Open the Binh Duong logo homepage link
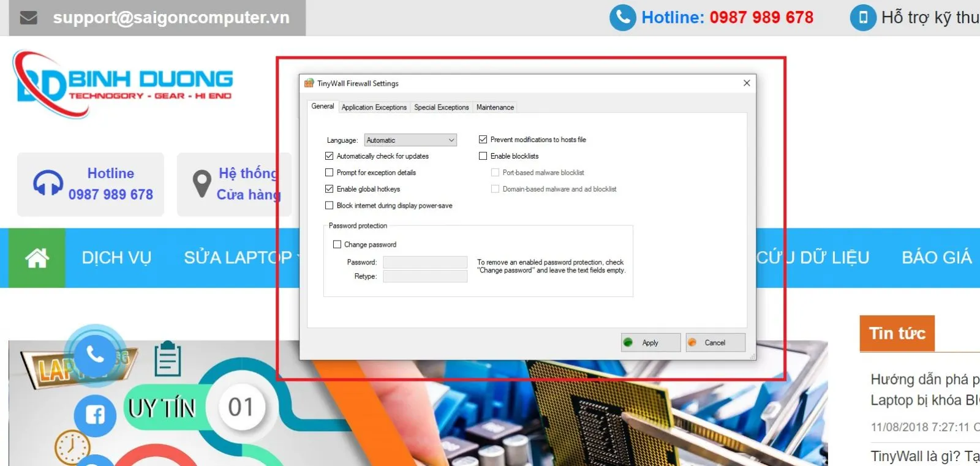This screenshot has height=466, width=980. [x=123, y=85]
